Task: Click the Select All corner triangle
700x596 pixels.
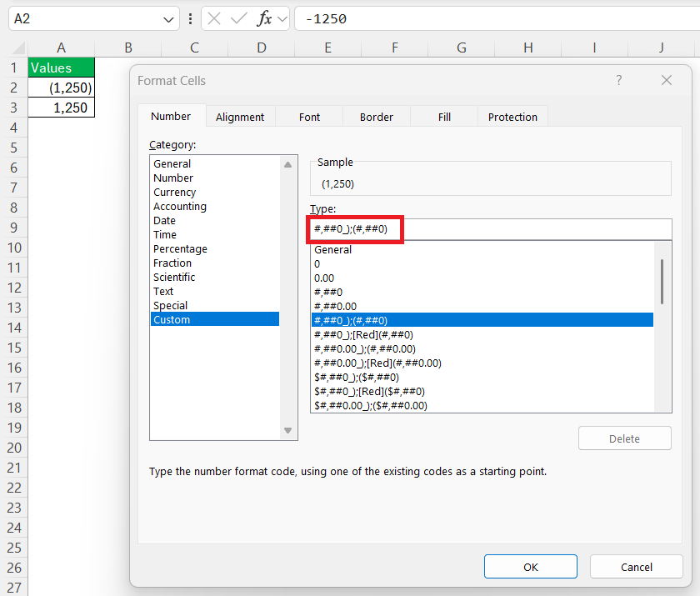Action: pyautogui.click(x=18, y=48)
